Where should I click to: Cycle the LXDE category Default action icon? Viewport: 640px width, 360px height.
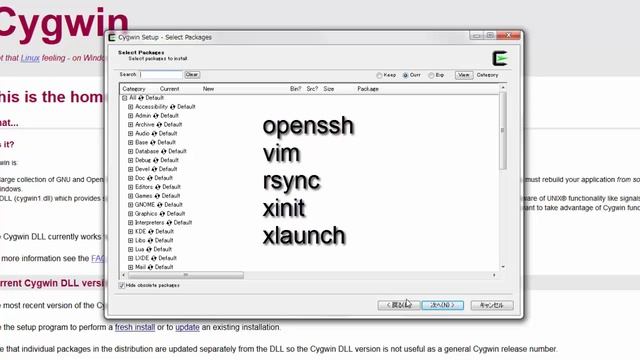[153, 258]
